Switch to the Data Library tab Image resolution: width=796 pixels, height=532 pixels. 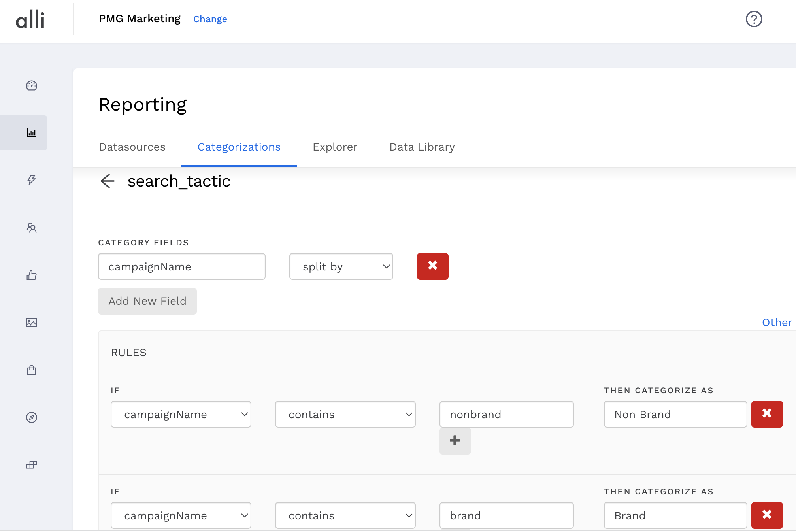pyautogui.click(x=422, y=147)
